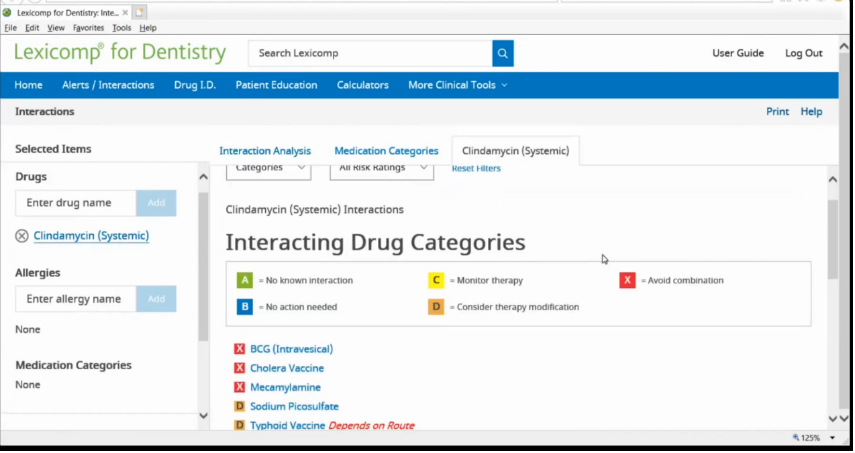Open the File menu
Screen dimensions: 855x453
[10, 28]
